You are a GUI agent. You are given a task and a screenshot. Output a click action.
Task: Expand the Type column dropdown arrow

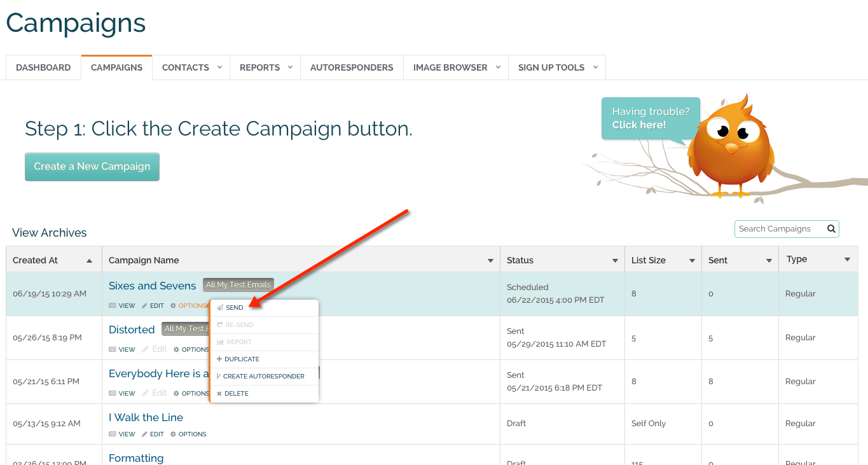click(848, 260)
